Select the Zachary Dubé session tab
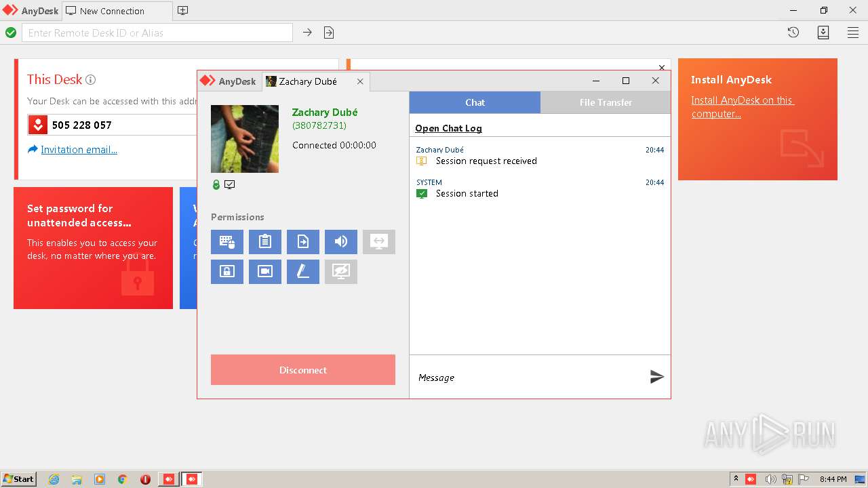The image size is (868, 488). pyautogui.click(x=308, y=81)
